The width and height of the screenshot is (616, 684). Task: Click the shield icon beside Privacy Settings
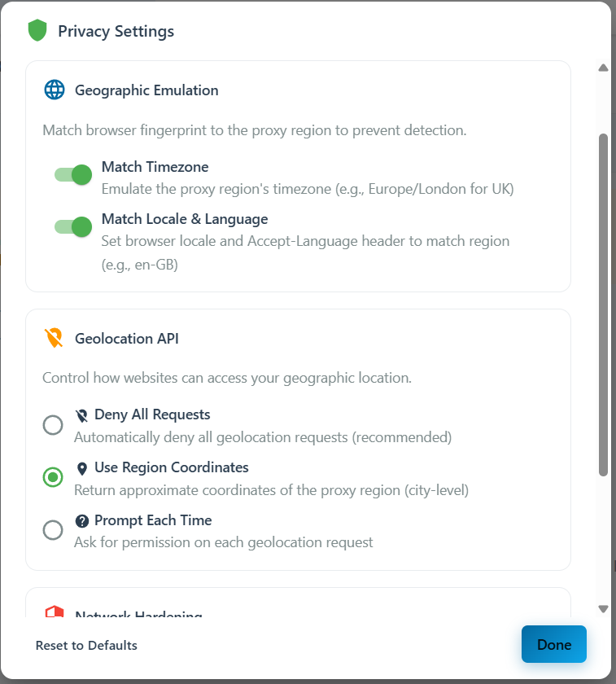tap(37, 30)
